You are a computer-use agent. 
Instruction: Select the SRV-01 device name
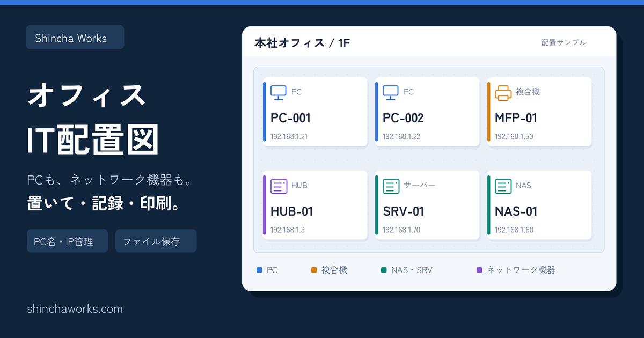(x=403, y=211)
